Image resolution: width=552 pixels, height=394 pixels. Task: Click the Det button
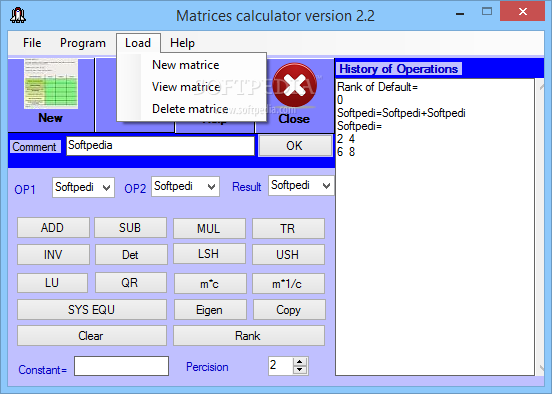coord(131,255)
